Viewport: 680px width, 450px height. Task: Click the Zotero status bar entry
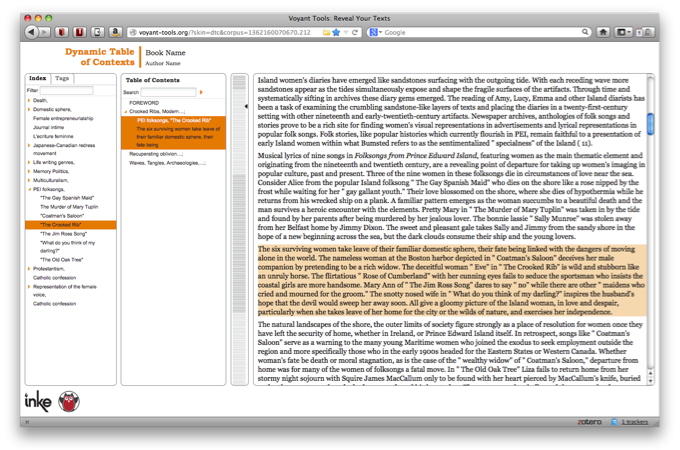[x=589, y=422]
